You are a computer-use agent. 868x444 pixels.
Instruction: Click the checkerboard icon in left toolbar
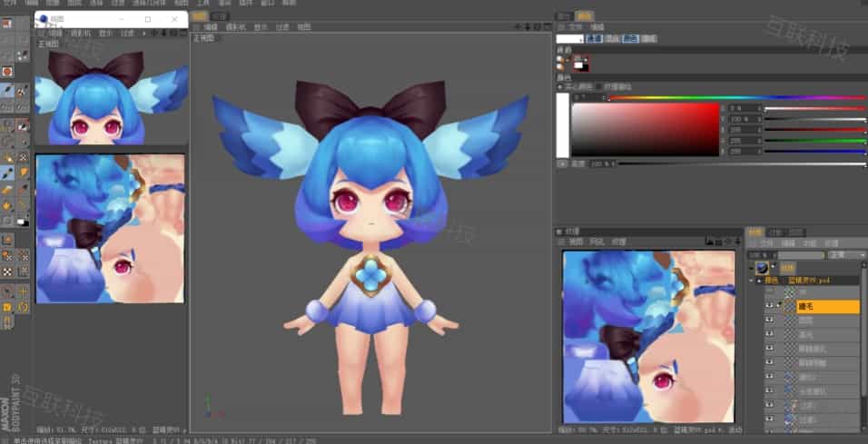[7, 271]
